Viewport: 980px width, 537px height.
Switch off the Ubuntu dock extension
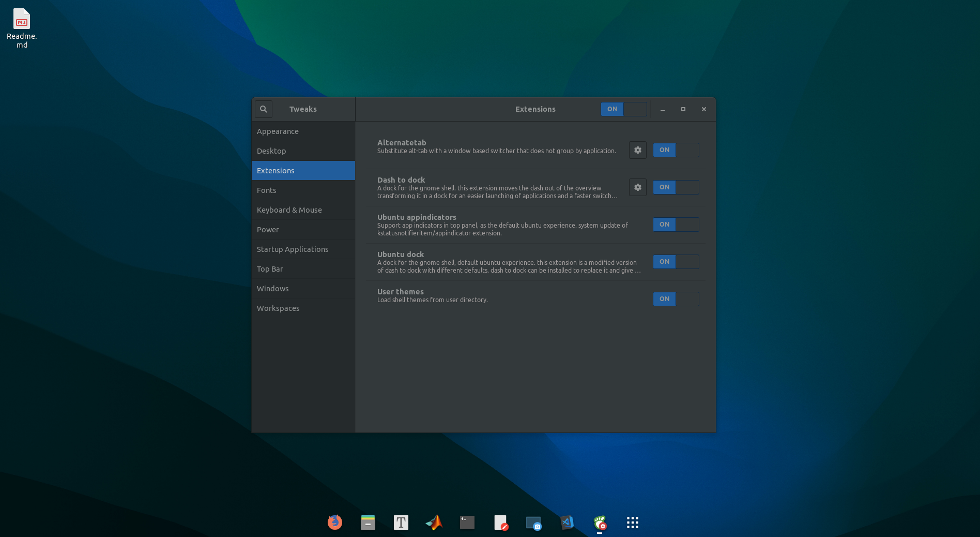[x=676, y=262]
